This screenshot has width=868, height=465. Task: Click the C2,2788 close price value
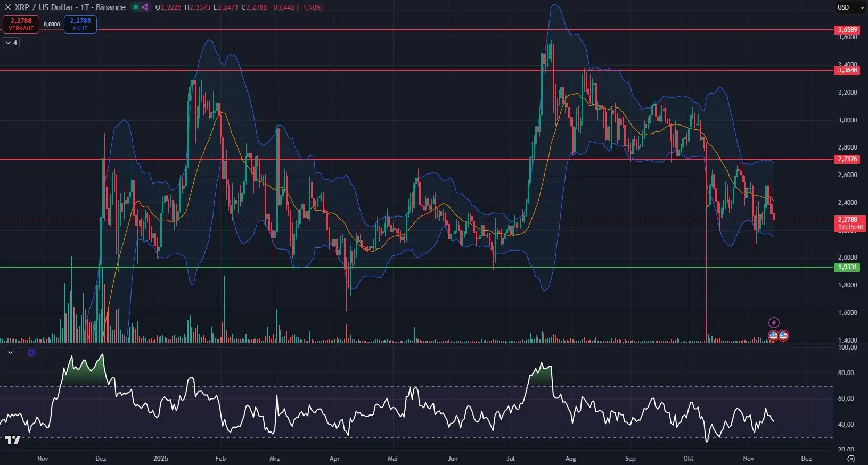point(254,7)
